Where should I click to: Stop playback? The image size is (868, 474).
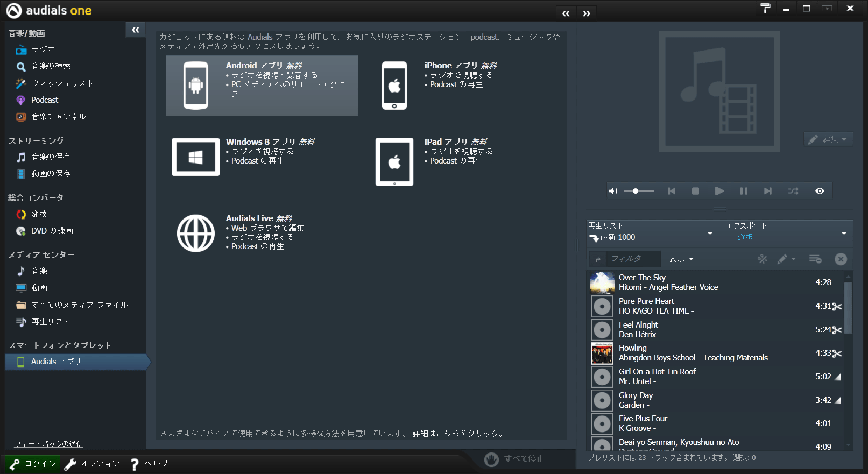click(695, 191)
